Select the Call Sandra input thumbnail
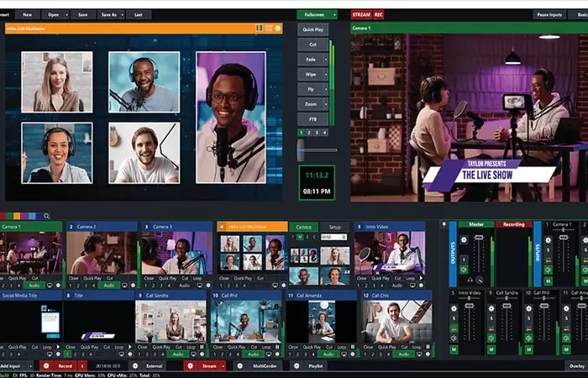The height and width of the screenshot is (378, 588). click(x=171, y=322)
